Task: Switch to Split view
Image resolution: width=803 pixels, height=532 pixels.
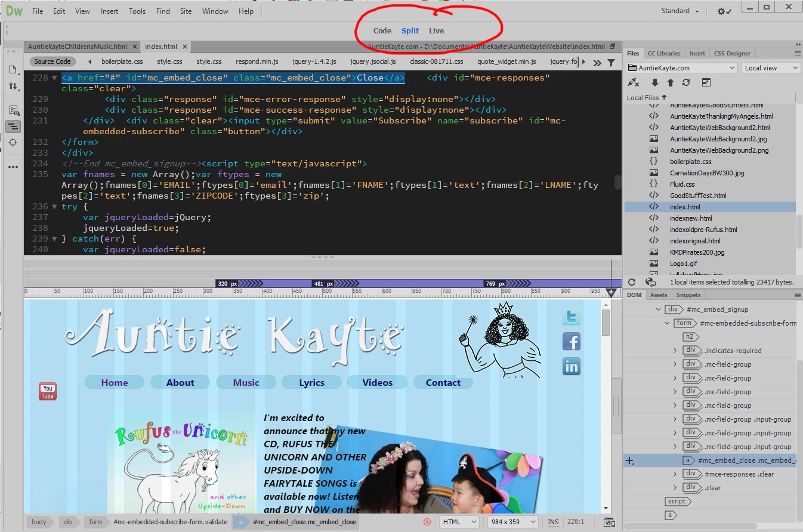Action: tap(410, 31)
